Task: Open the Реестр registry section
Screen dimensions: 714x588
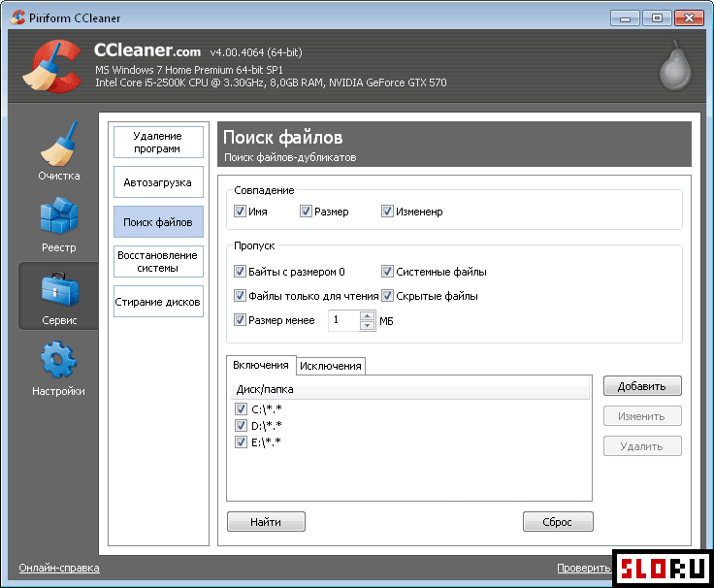Action: click(59, 225)
